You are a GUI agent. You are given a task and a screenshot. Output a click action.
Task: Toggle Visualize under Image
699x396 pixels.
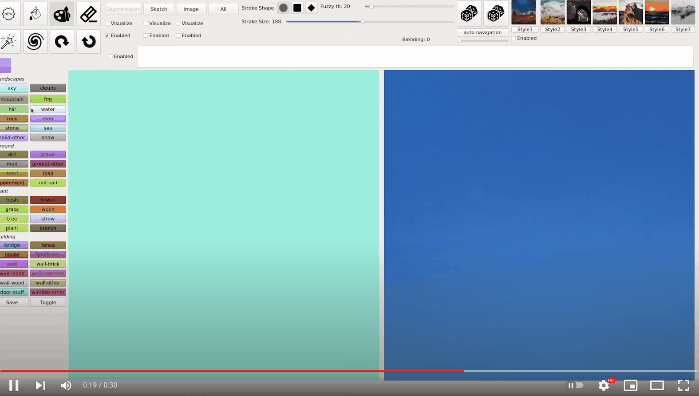[x=178, y=23]
